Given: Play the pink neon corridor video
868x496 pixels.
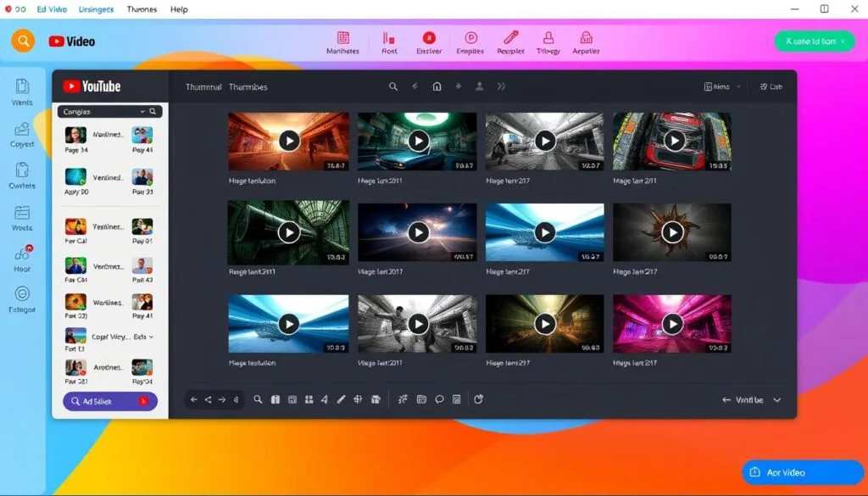Looking at the screenshot, I should (x=672, y=324).
